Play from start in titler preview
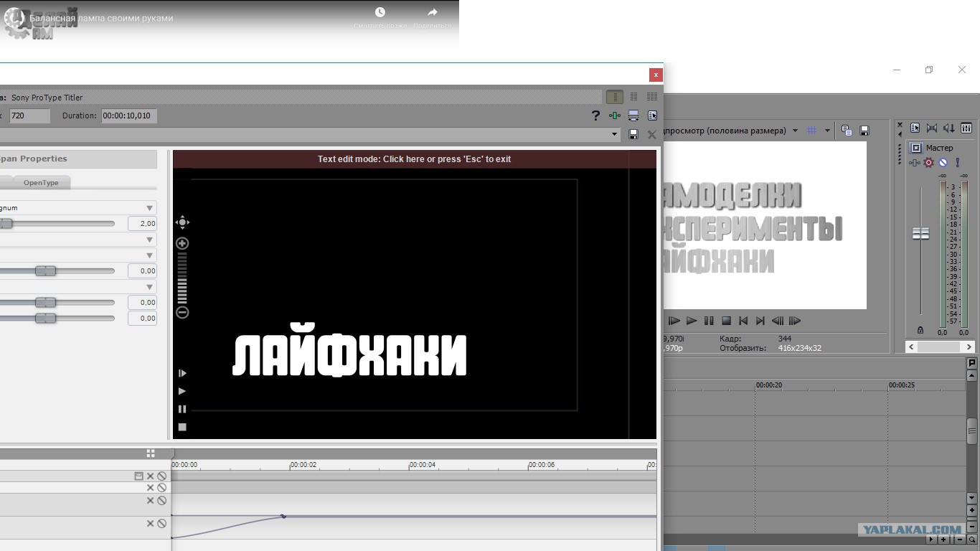The width and height of the screenshot is (980, 551). [182, 373]
